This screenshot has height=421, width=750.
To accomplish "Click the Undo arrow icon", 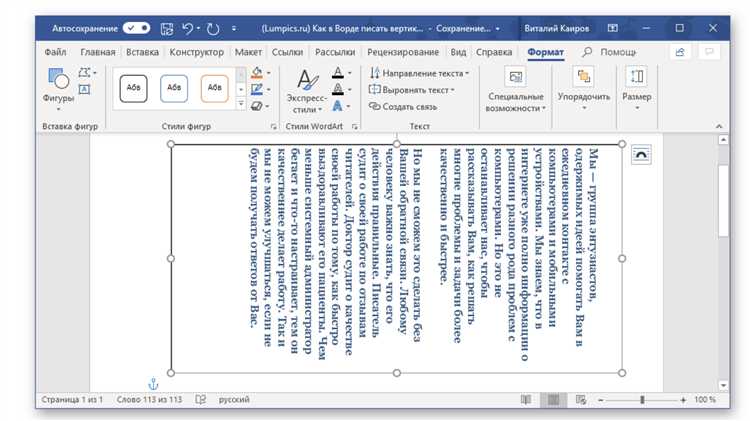I will (188, 28).
